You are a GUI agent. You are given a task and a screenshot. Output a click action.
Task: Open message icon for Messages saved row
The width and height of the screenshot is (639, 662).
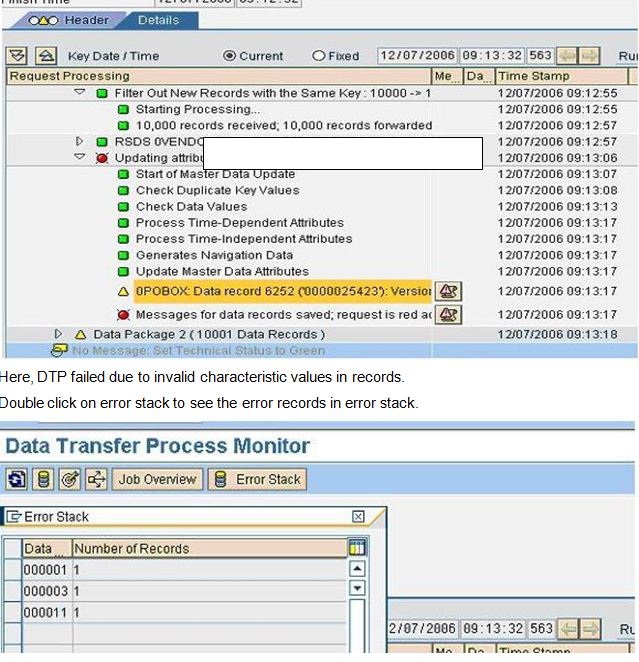click(448, 315)
